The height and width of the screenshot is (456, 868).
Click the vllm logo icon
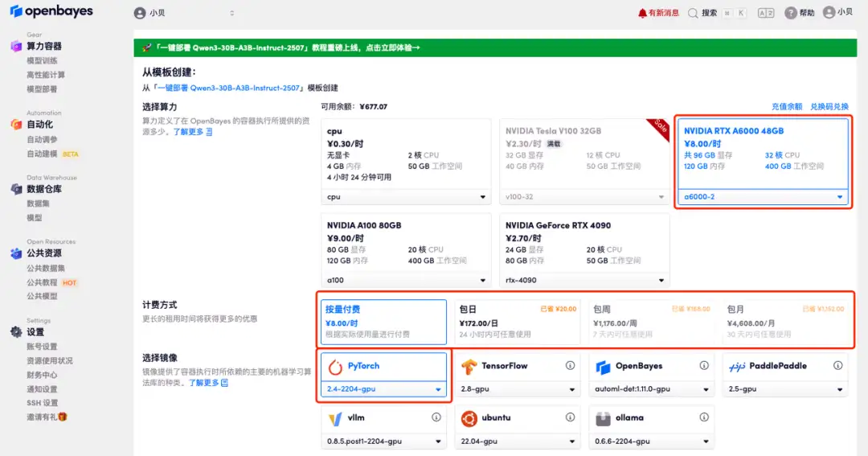[x=335, y=419]
